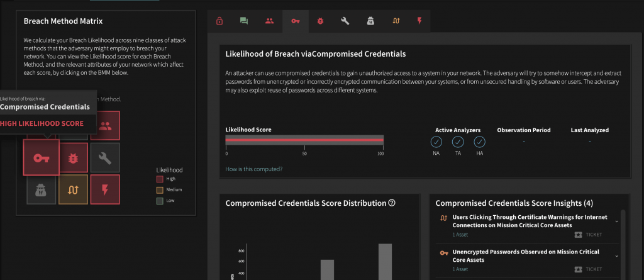Click the bug tile in Breach Method Matrix
The width and height of the screenshot is (644, 280).
coord(74,157)
